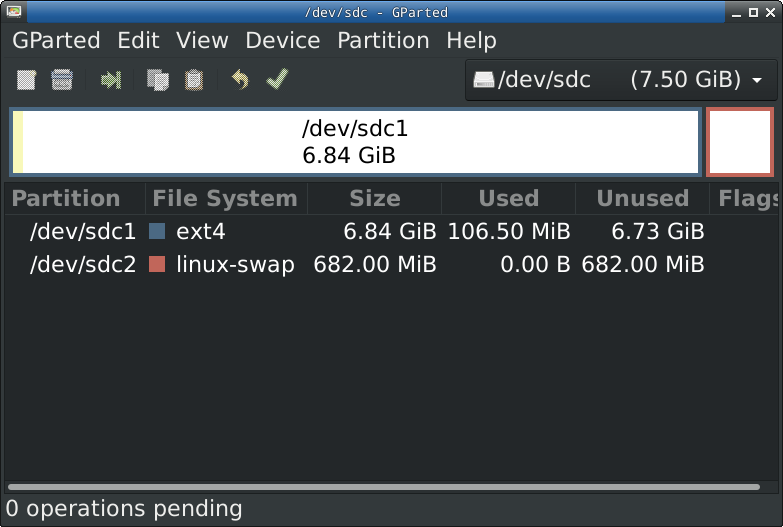Open the Edit menu

coord(138,40)
